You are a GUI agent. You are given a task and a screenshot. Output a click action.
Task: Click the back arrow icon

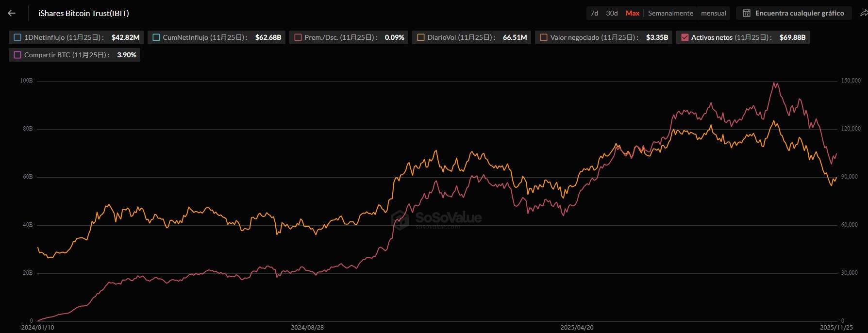click(x=12, y=13)
